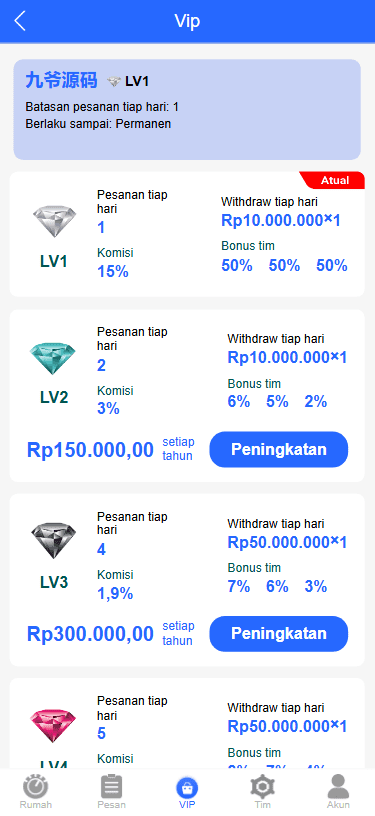Image resolution: width=375 pixels, height=816 pixels.
Task: Open the Pesan orders tab
Action: (111, 792)
